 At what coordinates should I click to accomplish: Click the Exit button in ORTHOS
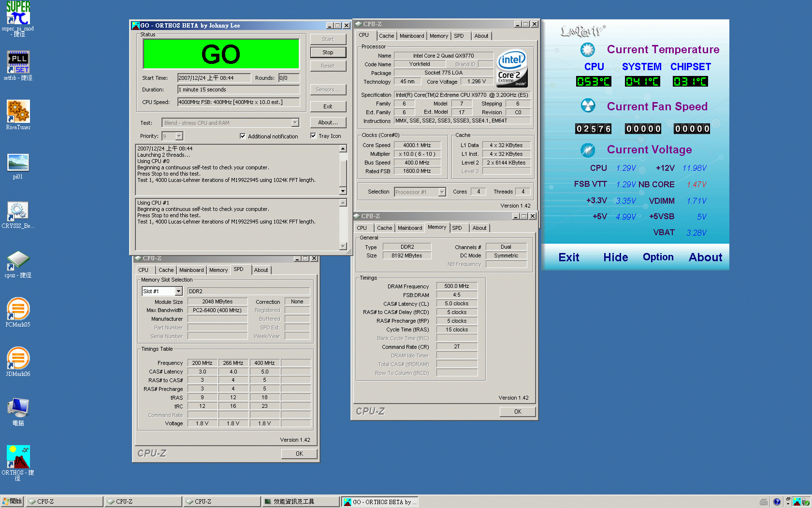(328, 106)
